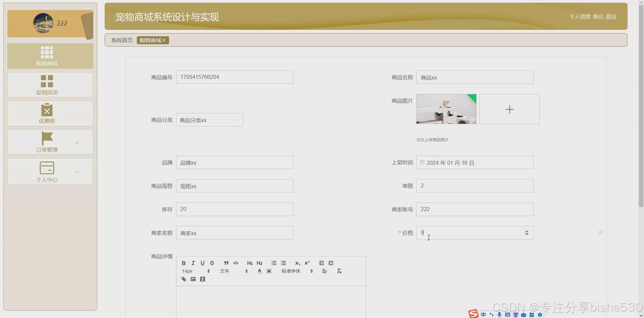Open the Sogou skin shirt icon
The image size is (644, 318).
(x=516, y=315)
